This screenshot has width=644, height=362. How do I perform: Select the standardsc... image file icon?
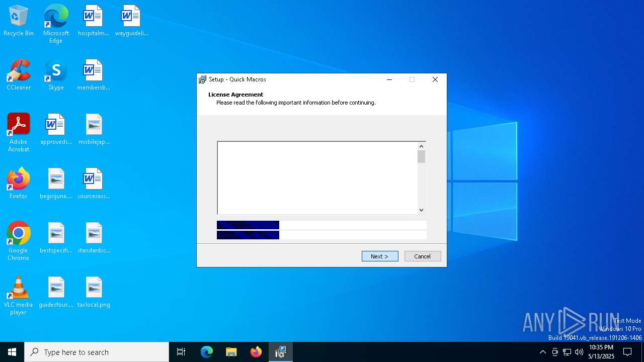point(94,238)
